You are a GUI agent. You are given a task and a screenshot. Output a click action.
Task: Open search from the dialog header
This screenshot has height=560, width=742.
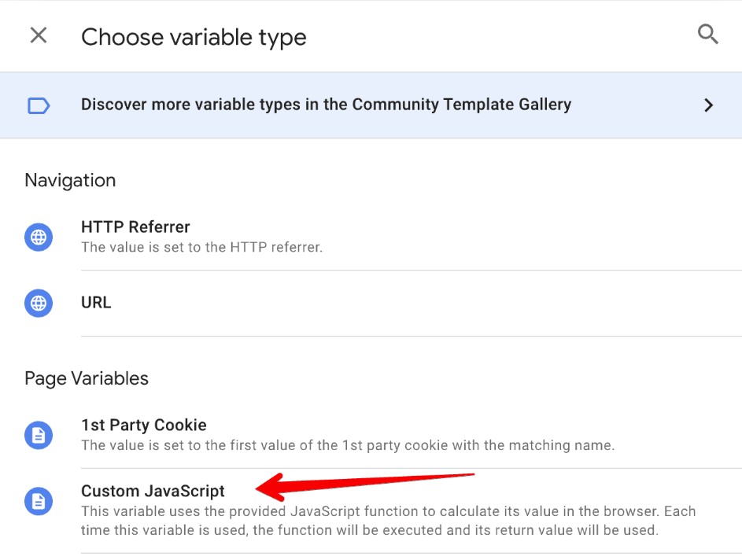click(x=707, y=35)
